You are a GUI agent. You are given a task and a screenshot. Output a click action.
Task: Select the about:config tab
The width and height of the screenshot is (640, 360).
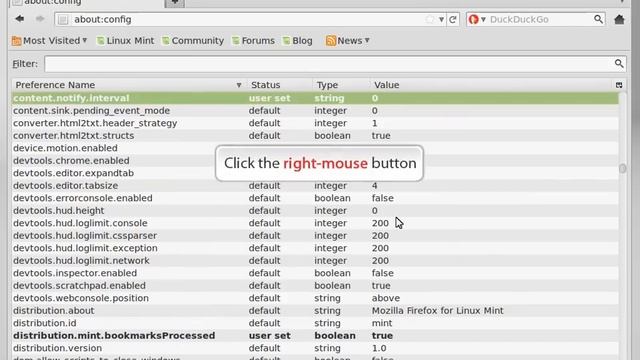87,2
